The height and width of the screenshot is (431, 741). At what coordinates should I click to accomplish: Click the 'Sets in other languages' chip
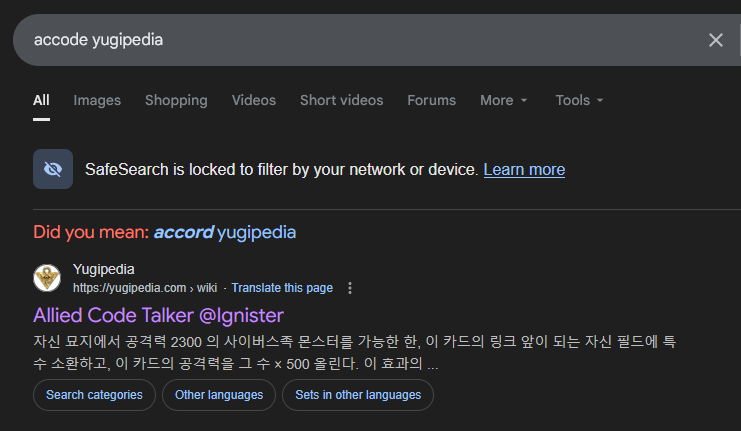358,395
